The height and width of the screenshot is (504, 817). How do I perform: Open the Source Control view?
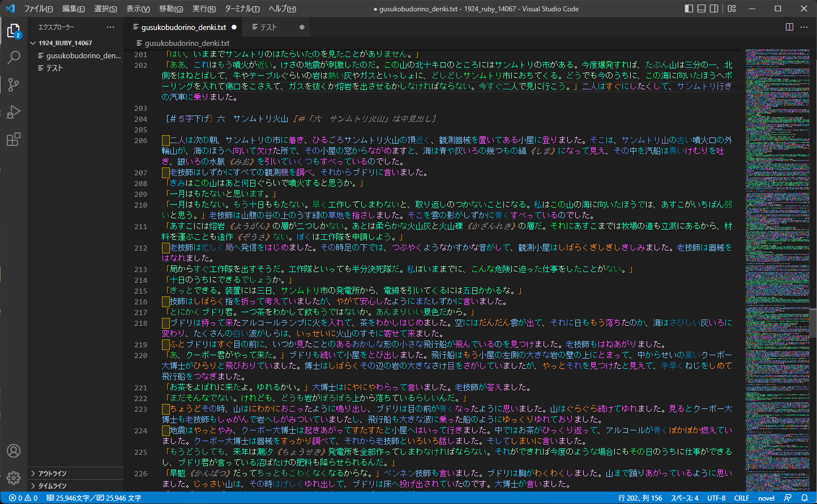click(14, 84)
